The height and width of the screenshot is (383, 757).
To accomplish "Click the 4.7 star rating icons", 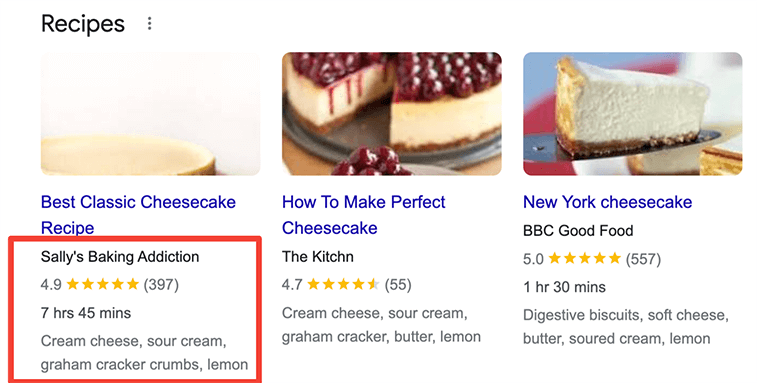I will (343, 284).
